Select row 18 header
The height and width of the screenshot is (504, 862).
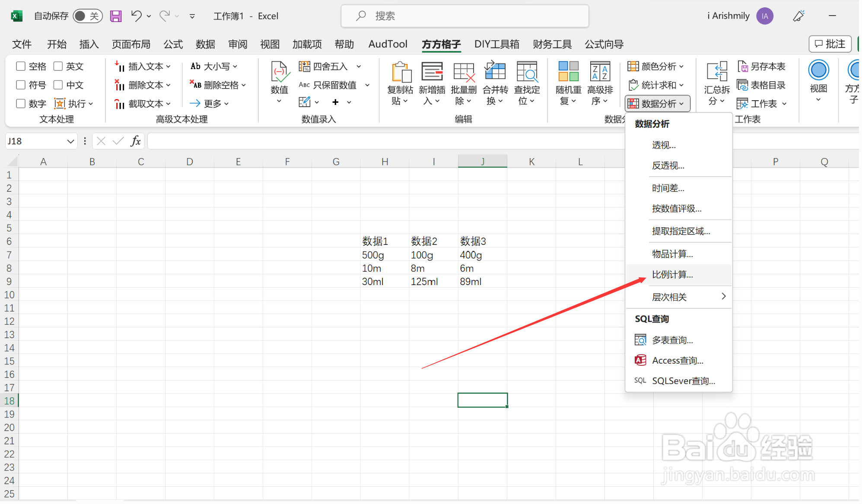[x=10, y=400]
